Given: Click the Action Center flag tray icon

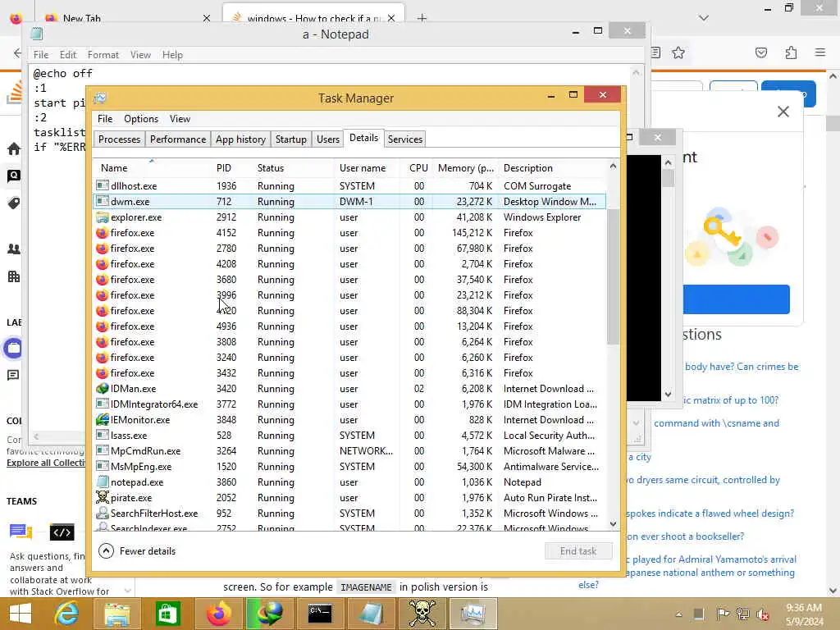Looking at the screenshot, I should 722,614.
